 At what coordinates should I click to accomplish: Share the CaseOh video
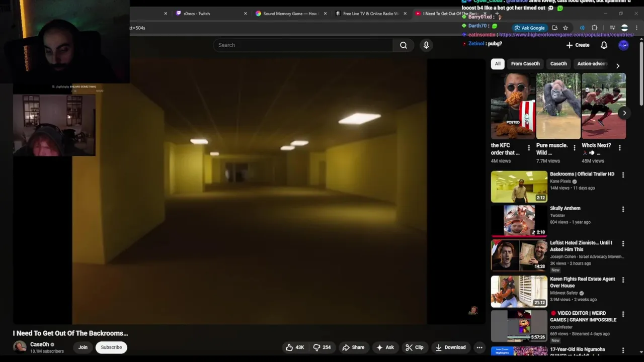[353, 347]
